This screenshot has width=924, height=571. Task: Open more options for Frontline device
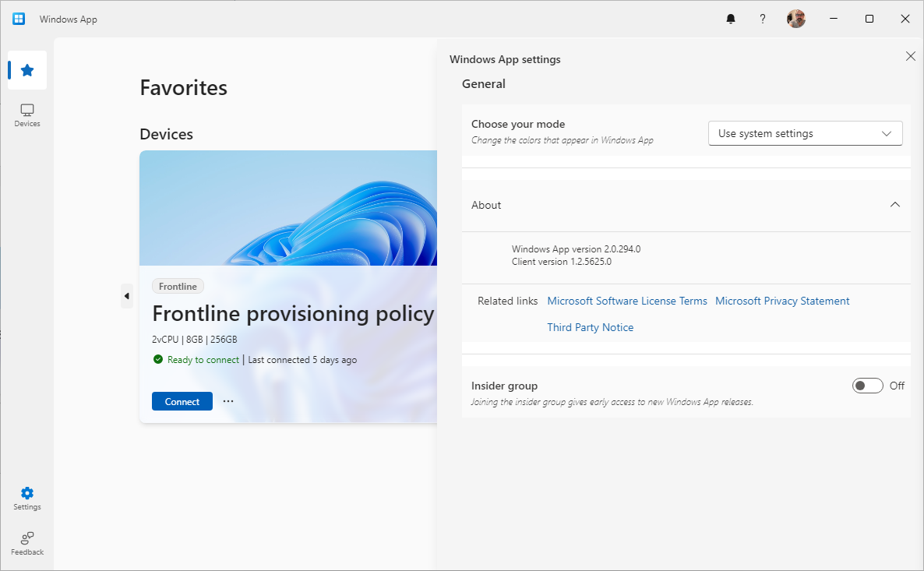coord(228,401)
